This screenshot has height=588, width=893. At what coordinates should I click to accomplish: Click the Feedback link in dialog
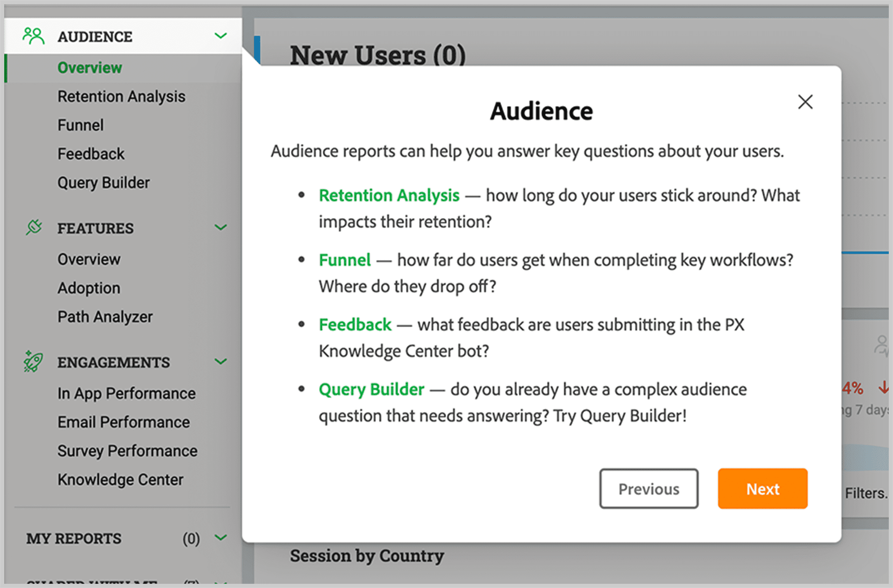pyautogui.click(x=355, y=325)
